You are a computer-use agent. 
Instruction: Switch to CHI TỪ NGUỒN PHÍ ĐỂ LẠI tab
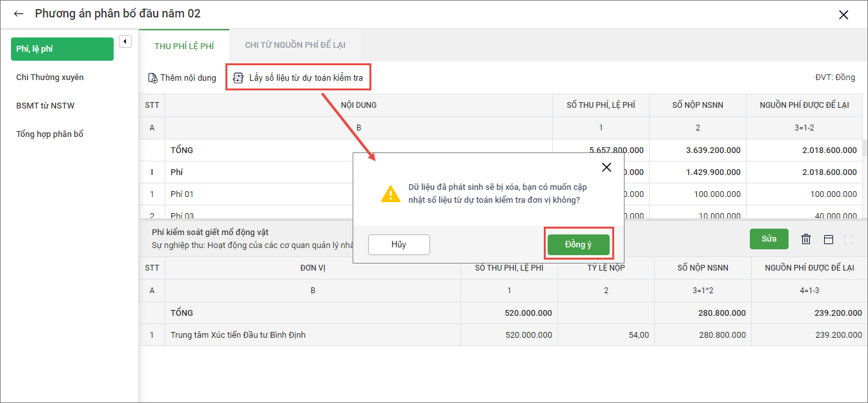295,45
